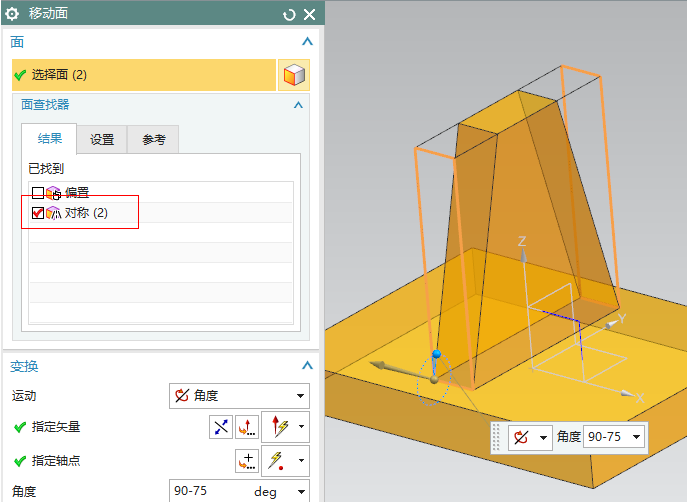Click the dialog settings gear icon

(13, 14)
